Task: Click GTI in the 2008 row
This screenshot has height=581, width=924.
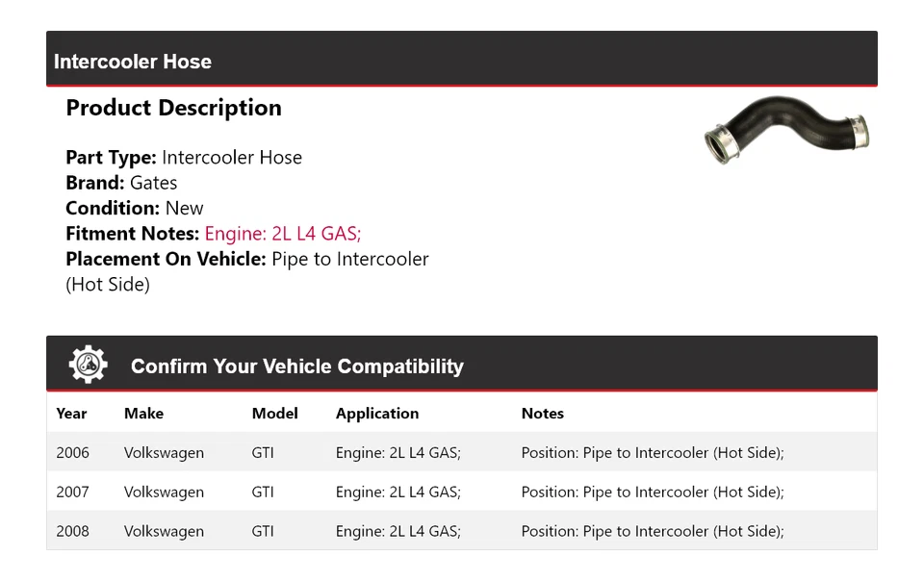Action: [x=263, y=531]
